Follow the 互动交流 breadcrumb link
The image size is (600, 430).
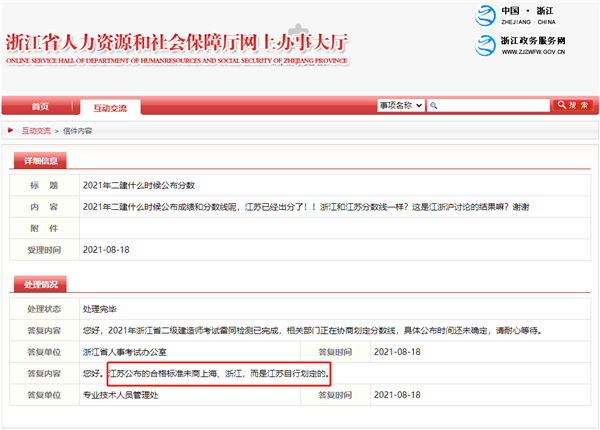tap(35, 130)
